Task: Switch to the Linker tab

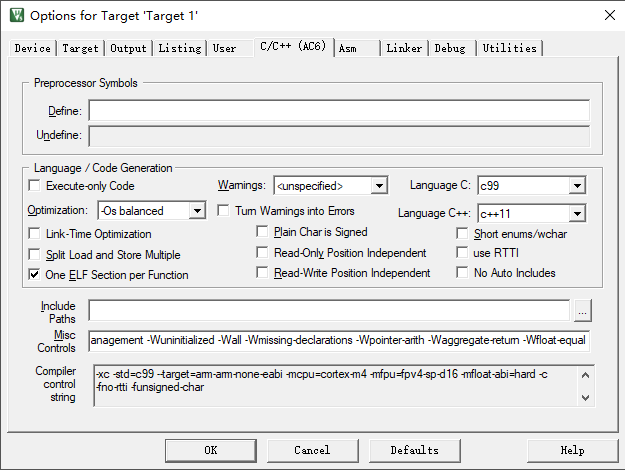Action: pyautogui.click(x=404, y=48)
